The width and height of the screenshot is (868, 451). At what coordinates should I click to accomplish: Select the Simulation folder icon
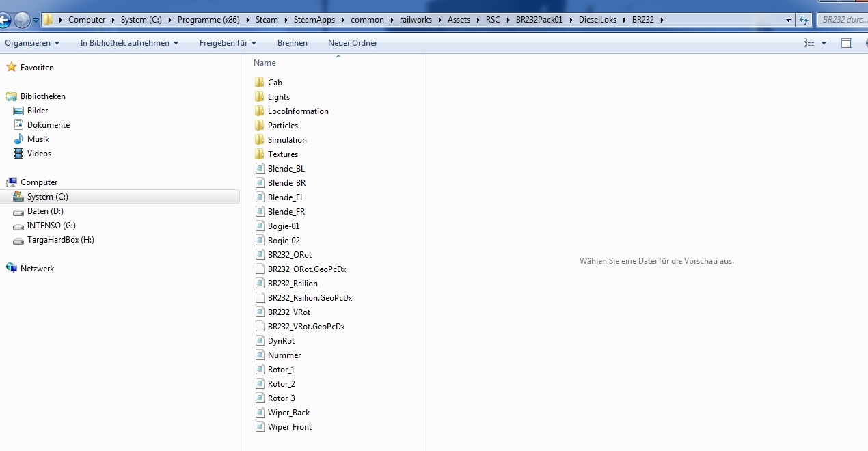(x=259, y=139)
